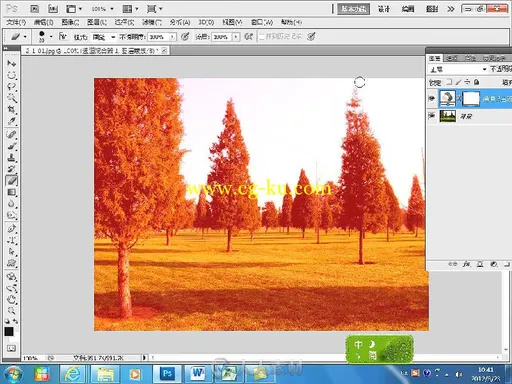Open the 选择(S) menu
The height and width of the screenshot is (384, 512).
click(x=124, y=22)
